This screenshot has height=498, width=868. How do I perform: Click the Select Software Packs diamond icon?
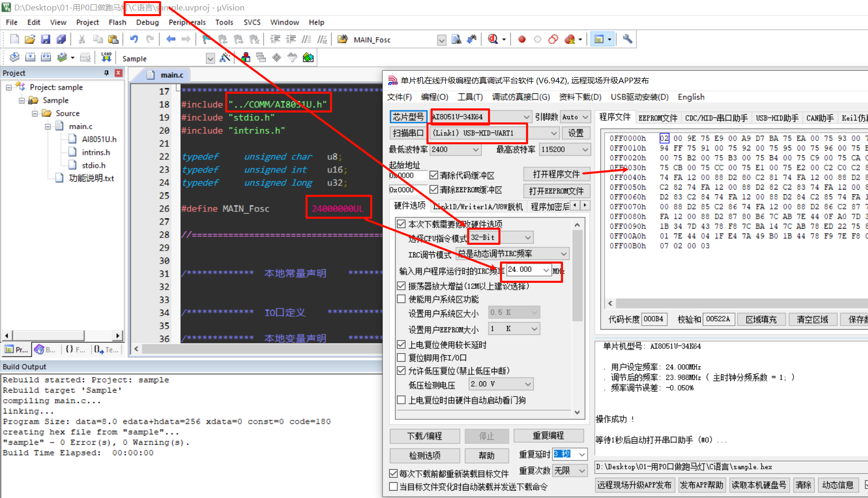point(276,57)
